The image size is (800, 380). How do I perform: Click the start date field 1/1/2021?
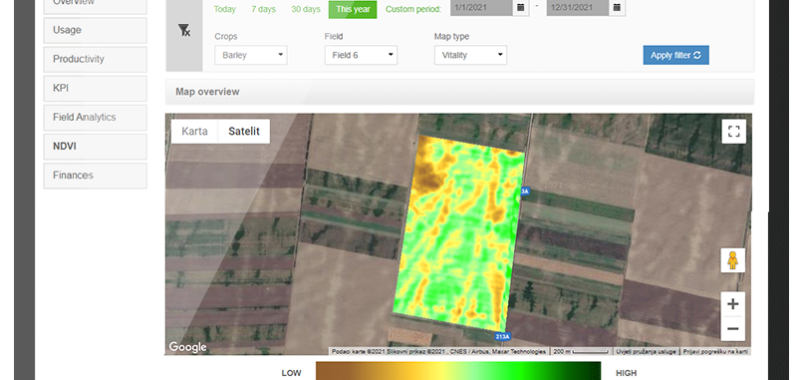coord(482,7)
